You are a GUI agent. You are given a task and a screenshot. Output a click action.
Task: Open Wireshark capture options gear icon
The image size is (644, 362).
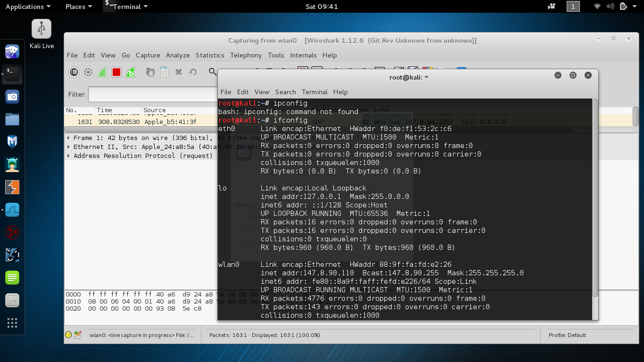pyautogui.click(x=88, y=72)
